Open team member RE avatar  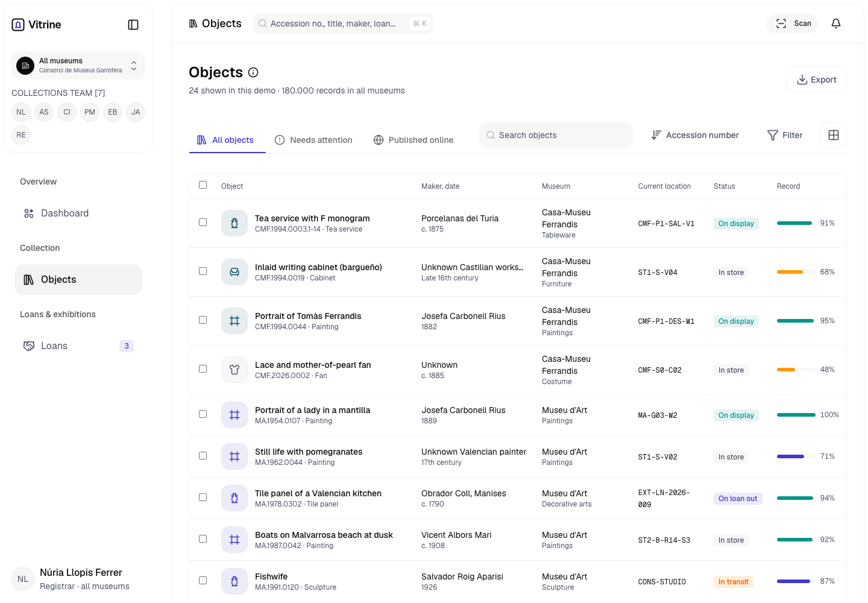[x=21, y=135]
